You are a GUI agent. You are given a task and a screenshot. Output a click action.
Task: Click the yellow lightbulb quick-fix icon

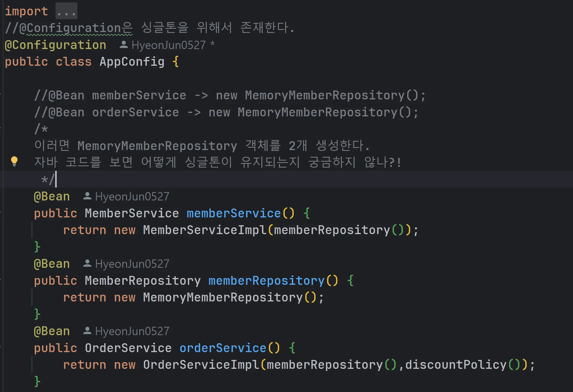coord(14,162)
